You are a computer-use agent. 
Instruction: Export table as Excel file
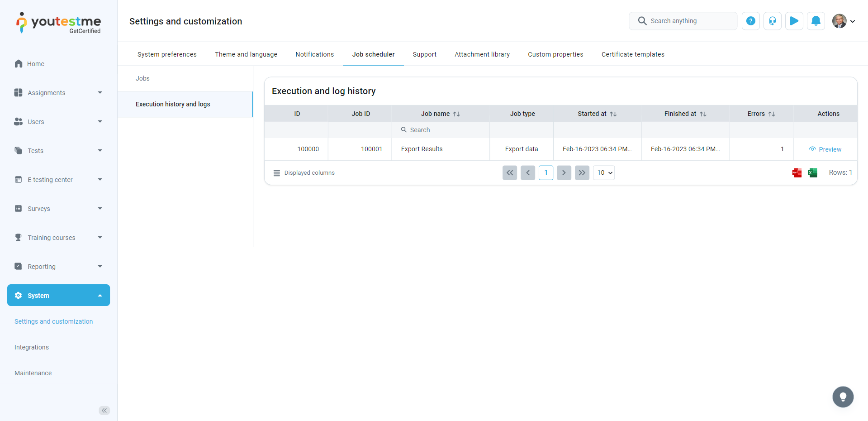click(x=812, y=172)
